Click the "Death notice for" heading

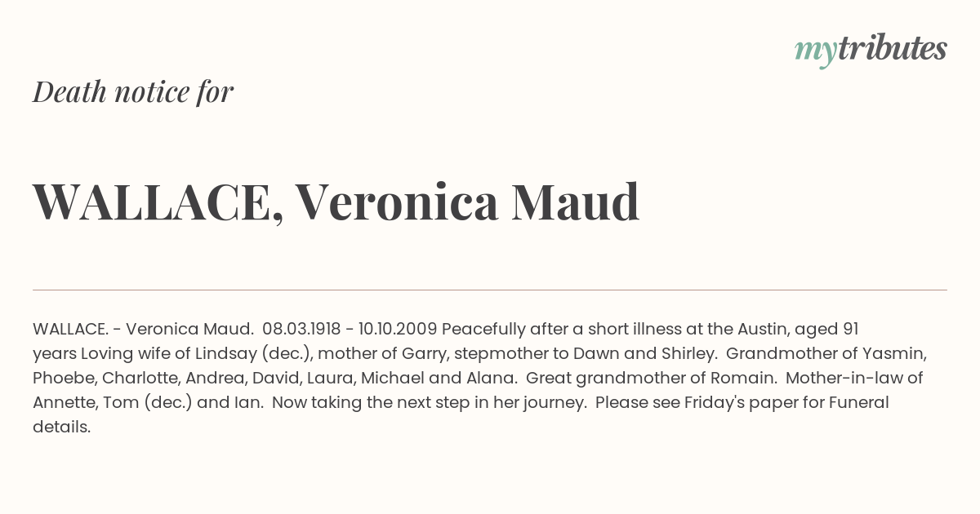133,92
